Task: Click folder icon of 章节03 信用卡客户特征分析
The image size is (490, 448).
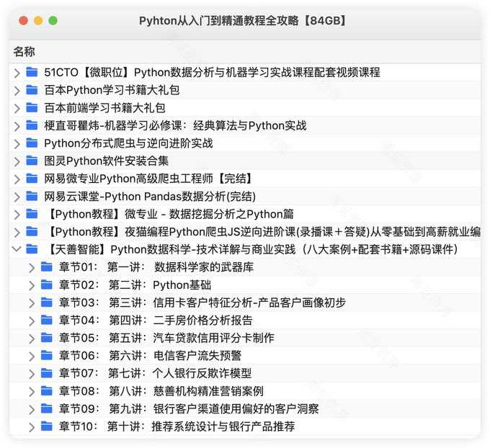Action: point(47,303)
